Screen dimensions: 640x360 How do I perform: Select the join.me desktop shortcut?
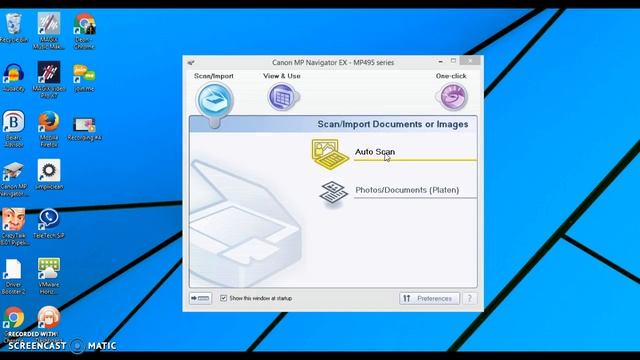[x=84, y=78]
